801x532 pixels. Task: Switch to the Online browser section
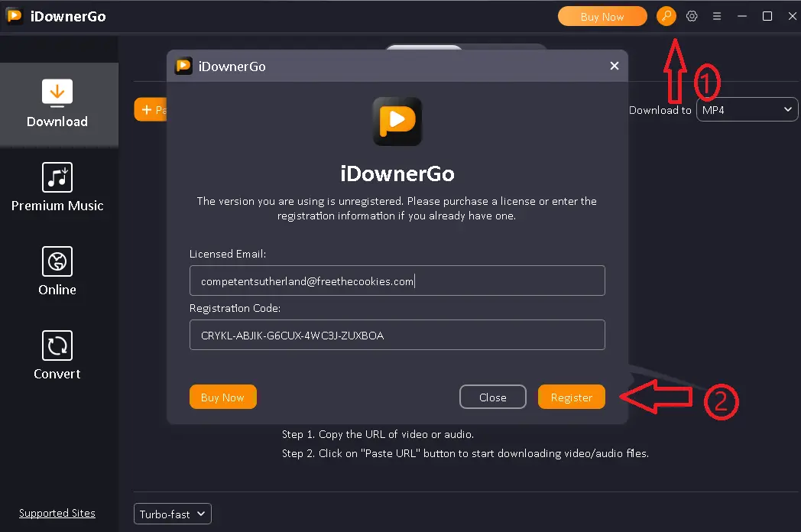pos(57,272)
